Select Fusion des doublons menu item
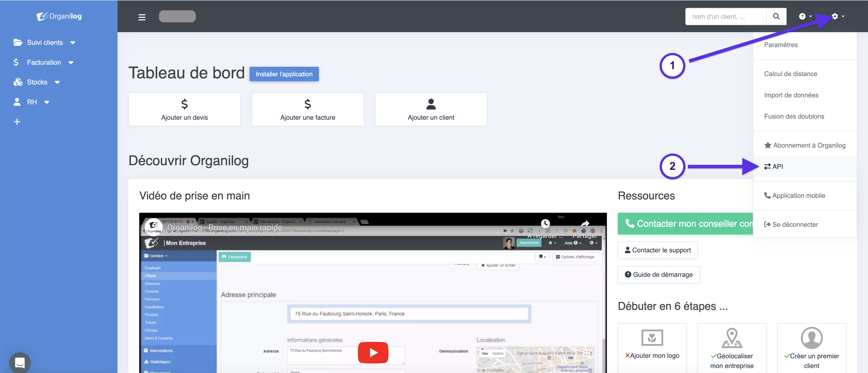The height and width of the screenshot is (373, 868). [805, 116]
